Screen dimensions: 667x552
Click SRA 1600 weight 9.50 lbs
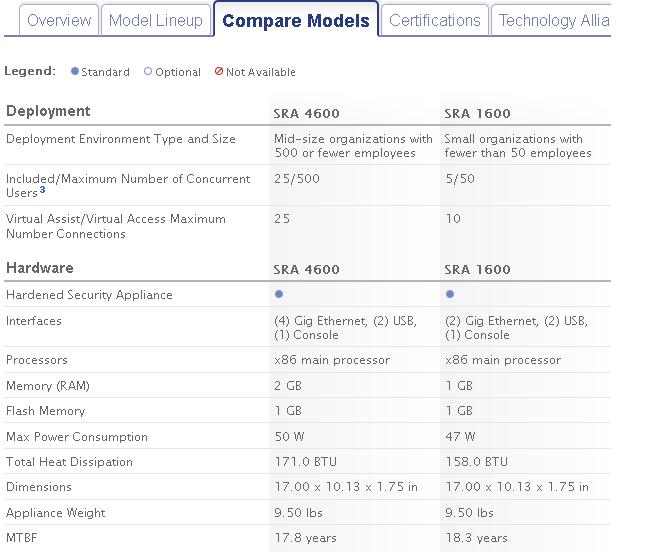pos(469,512)
